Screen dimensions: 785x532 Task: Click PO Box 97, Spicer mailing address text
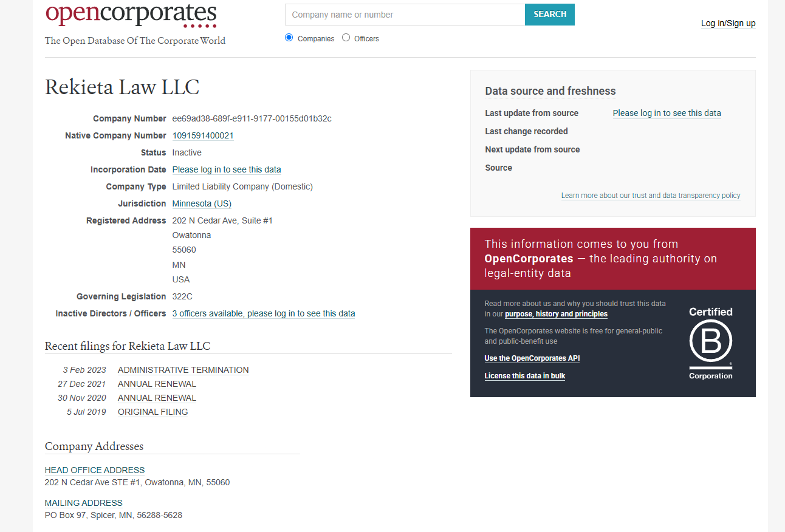click(114, 515)
